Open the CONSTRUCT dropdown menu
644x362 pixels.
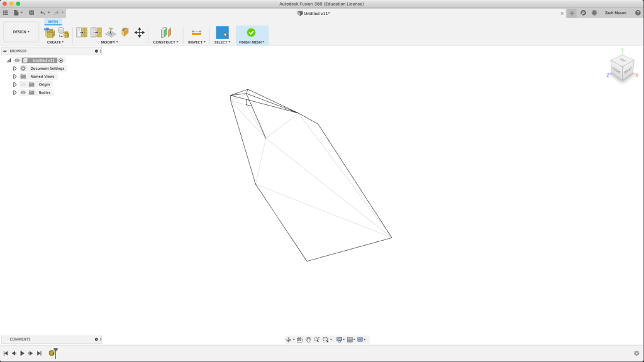point(165,42)
